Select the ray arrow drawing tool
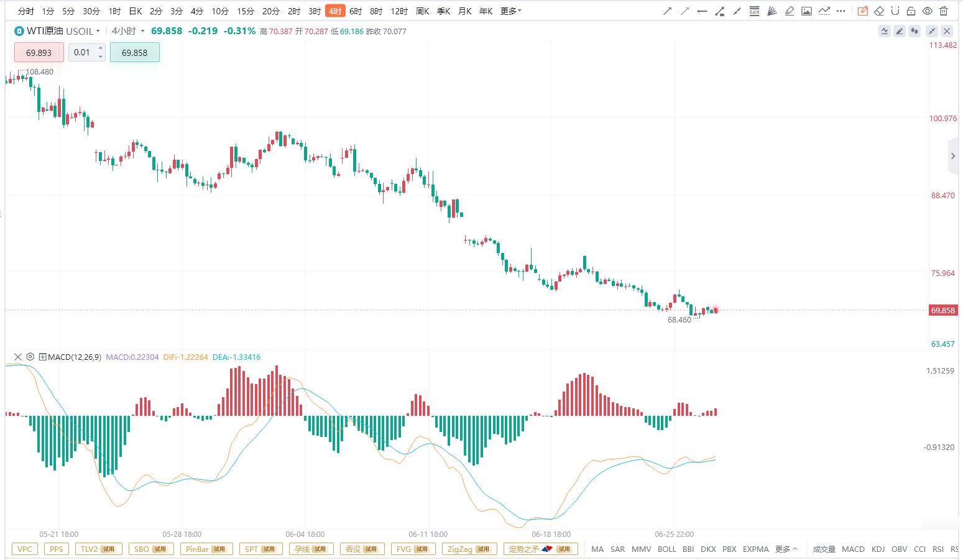The width and height of the screenshot is (963, 560). 667,11
